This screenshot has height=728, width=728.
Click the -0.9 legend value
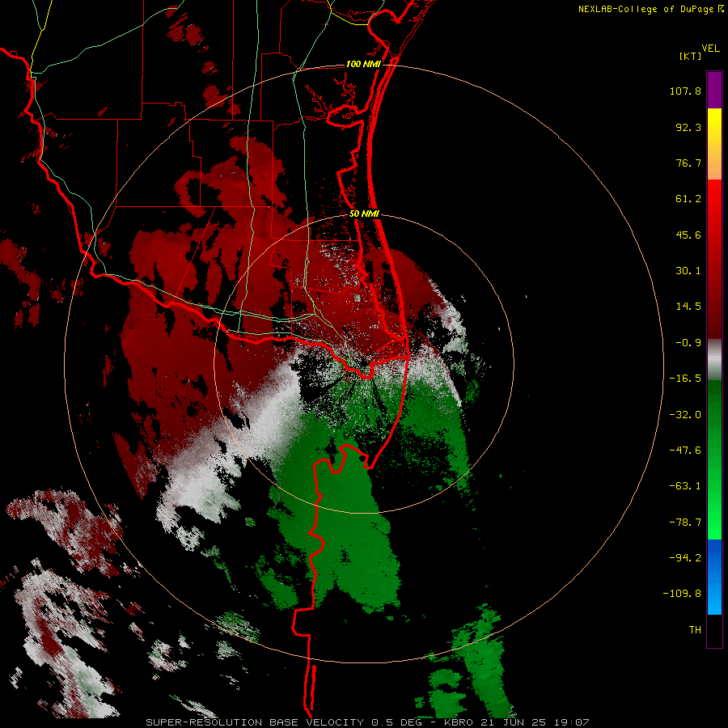click(688, 343)
